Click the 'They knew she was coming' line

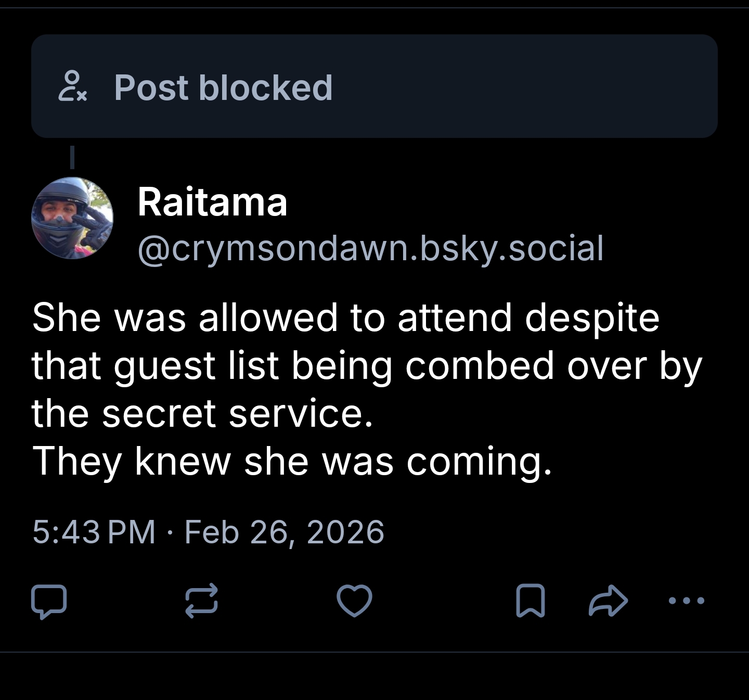click(x=291, y=462)
